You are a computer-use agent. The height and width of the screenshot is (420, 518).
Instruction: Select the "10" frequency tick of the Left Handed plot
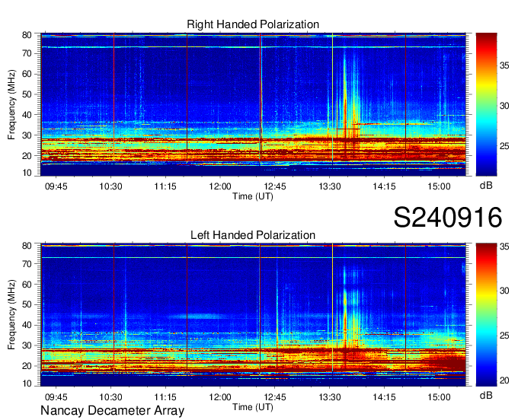click(x=27, y=383)
